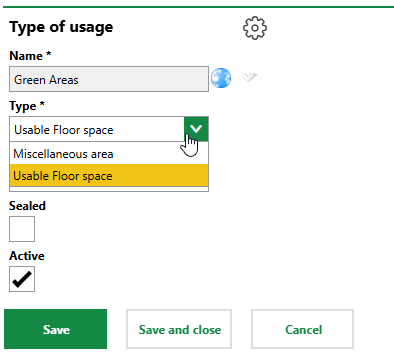This screenshot has width=394, height=362.
Task: Click the Type of usage heading
Action: (61, 27)
